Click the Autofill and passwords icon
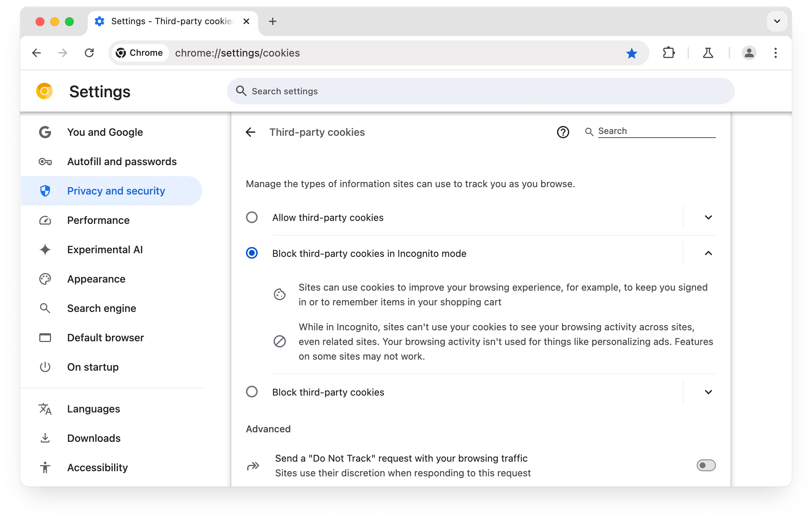This screenshot has width=812, height=520. 45,161
